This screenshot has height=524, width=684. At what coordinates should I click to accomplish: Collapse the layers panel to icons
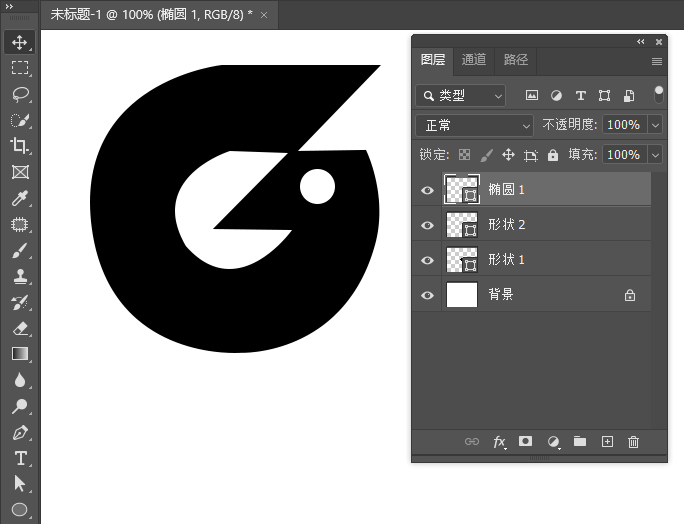pos(640,41)
